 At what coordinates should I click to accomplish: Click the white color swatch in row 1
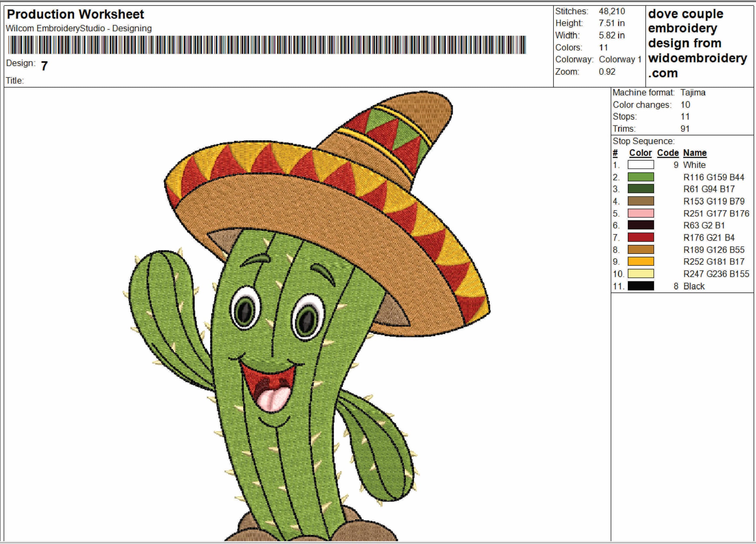[x=641, y=165]
